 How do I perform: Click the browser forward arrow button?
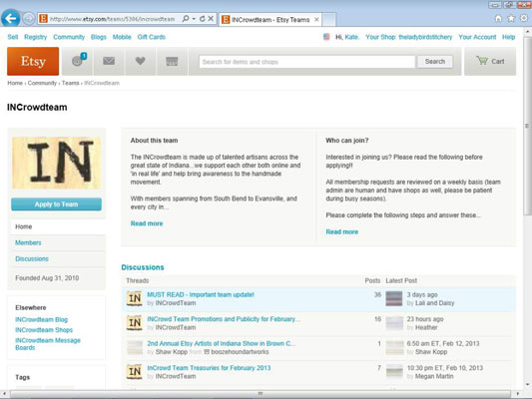point(29,19)
